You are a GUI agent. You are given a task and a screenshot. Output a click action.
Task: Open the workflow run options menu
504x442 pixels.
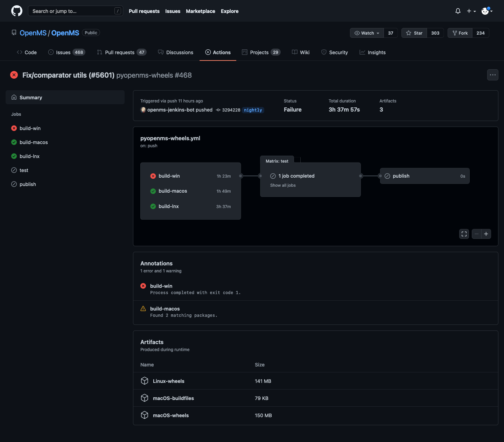tap(493, 75)
